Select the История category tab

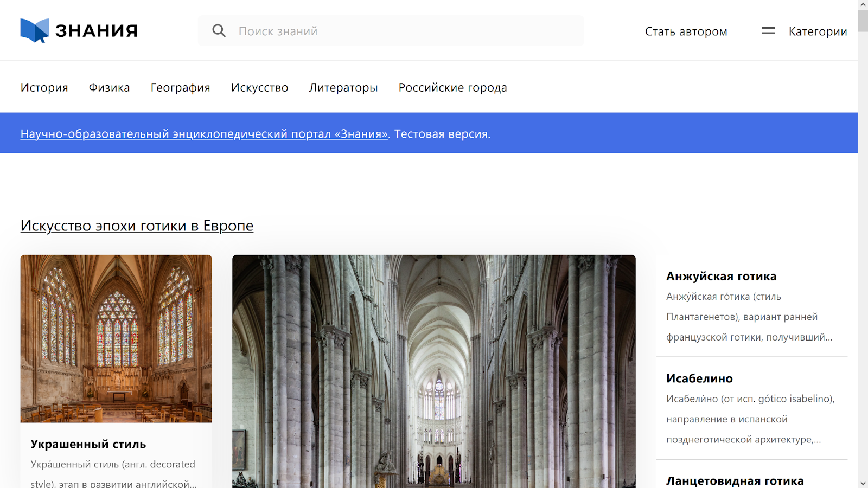[44, 87]
